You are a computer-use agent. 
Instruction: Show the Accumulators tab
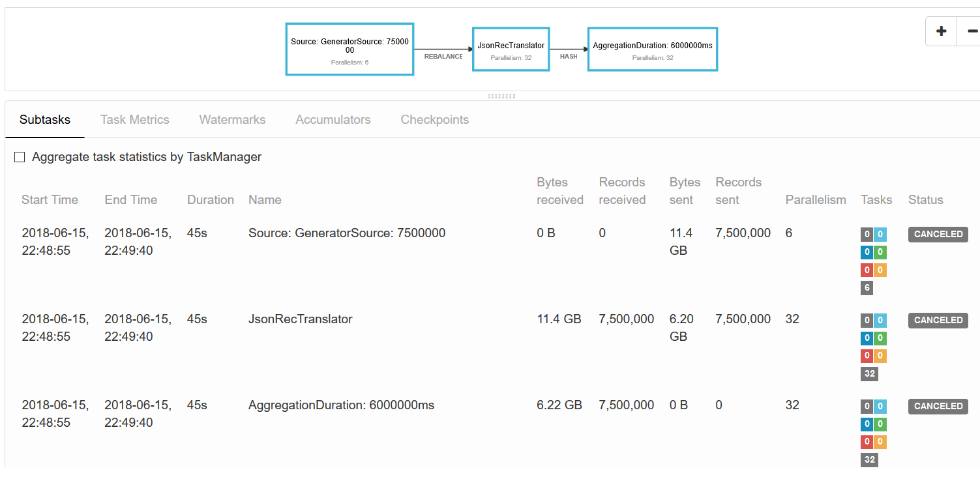333,120
